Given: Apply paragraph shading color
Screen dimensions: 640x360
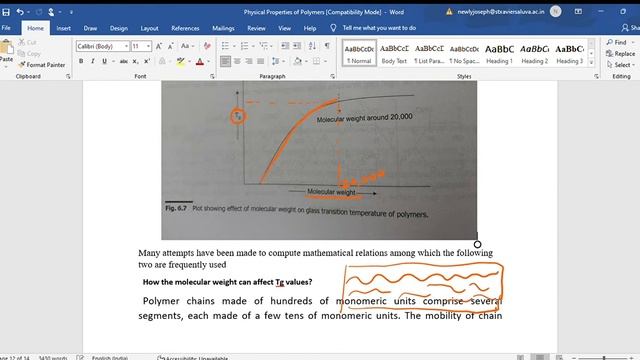Looking at the screenshot, I should point(298,61).
